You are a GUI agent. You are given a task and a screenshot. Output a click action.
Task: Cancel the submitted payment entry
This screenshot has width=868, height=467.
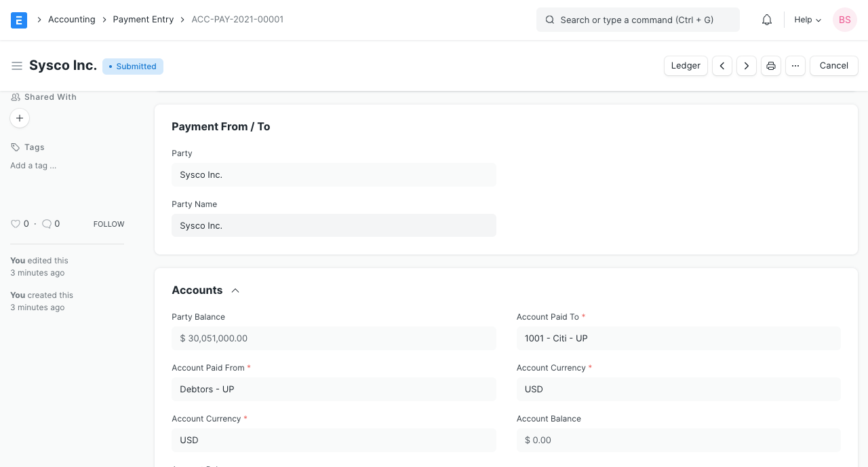click(833, 66)
